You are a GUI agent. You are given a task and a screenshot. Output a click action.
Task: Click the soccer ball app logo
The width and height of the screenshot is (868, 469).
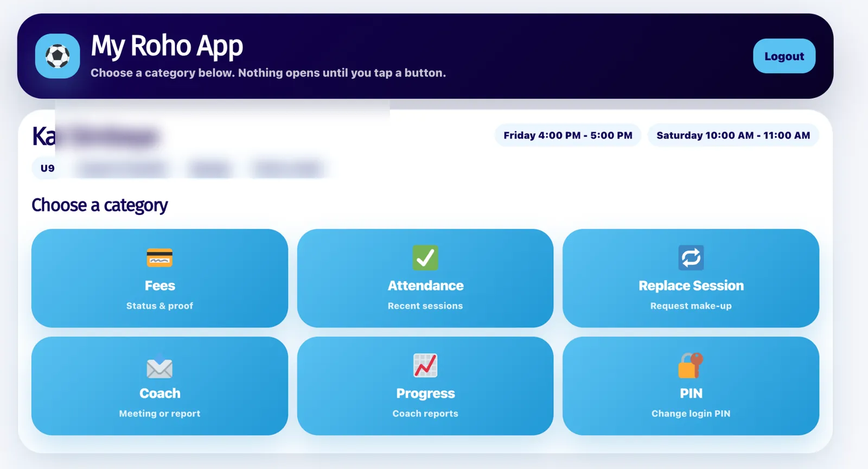pos(58,56)
